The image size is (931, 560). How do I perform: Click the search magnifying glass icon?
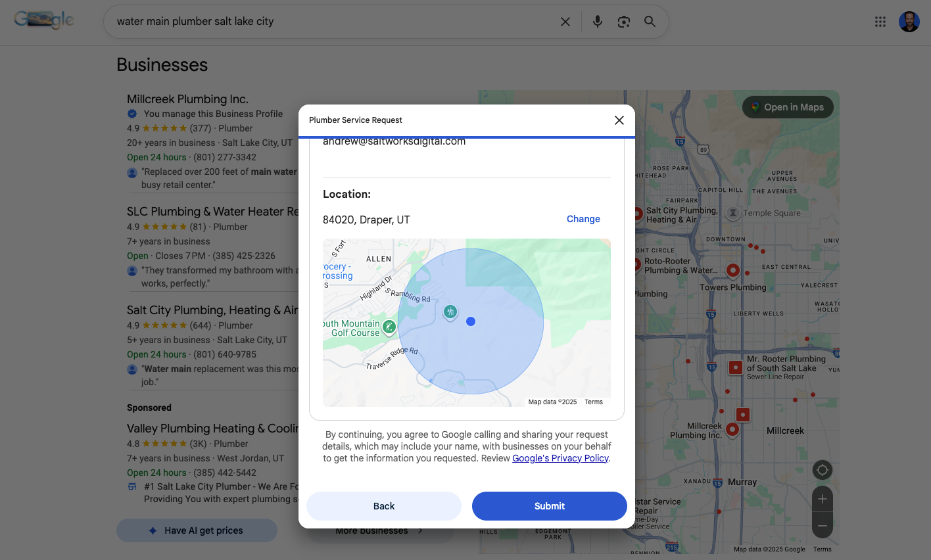coord(650,21)
